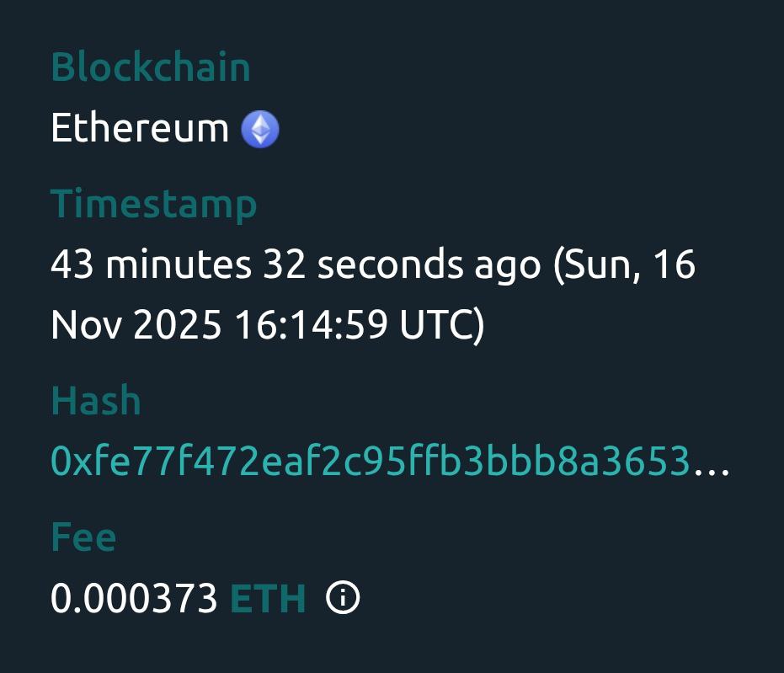Select the "Blockchain" field label
Image resolution: width=784 pixels, height=673 pixels.
(x=151, y=68)
